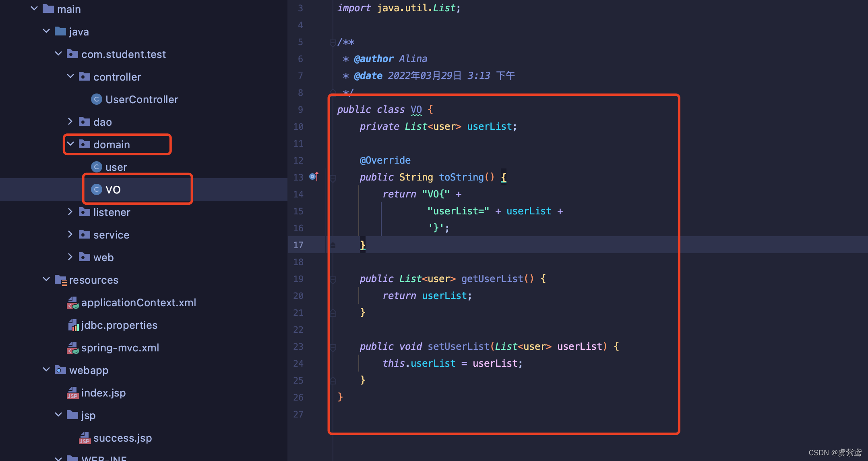Toggle fold marker for getUserList method

coord(333,279)
